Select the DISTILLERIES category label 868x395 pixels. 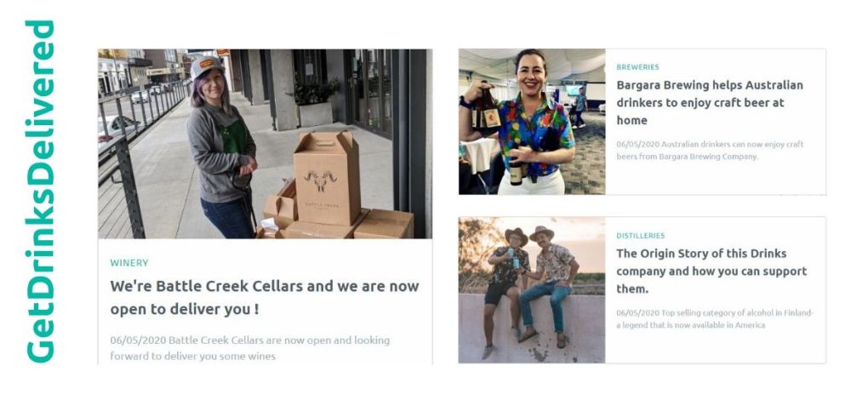[x=641, y=236]
